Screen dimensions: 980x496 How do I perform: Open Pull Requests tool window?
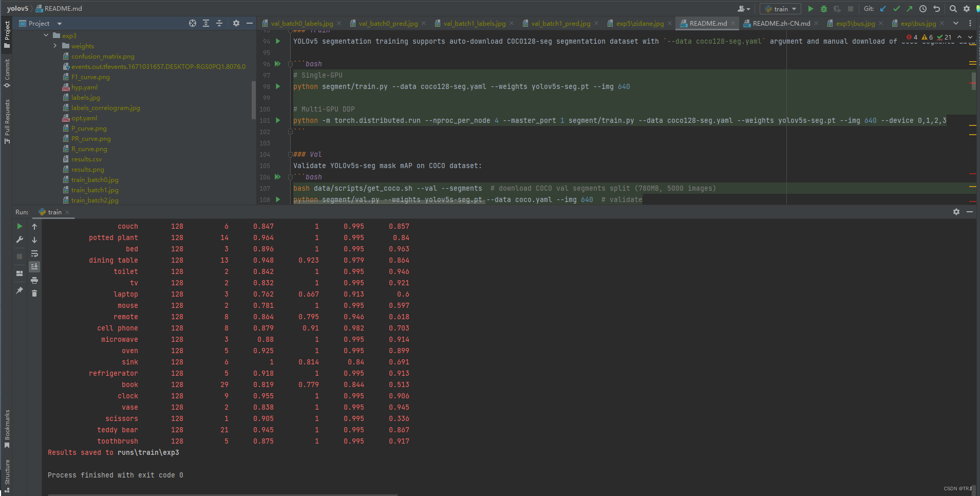[7, 122]
